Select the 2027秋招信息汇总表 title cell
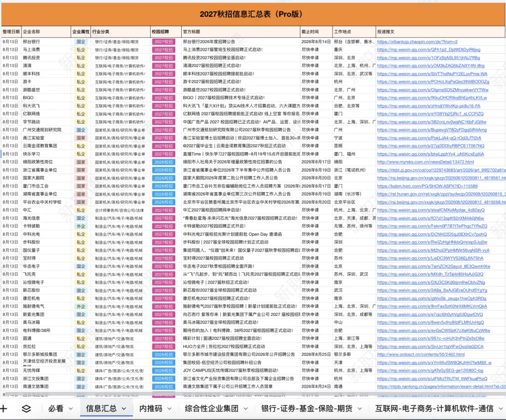506x420 pixels. click(253, 14)
